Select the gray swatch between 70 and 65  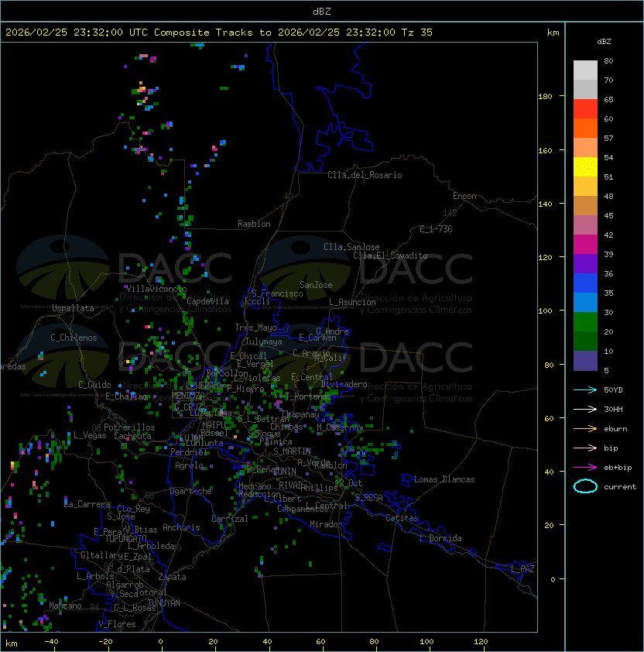click(x=585, y=89)
